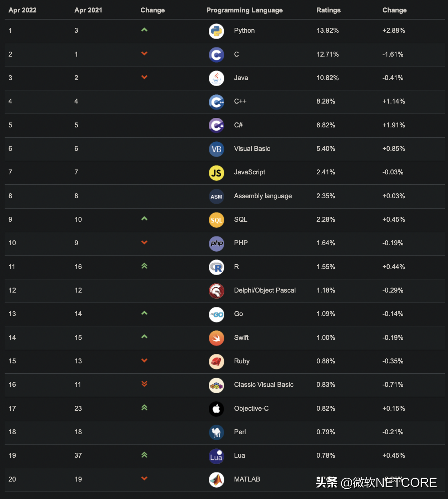Select the Visual Basic VB icon
The image size is (448, 499).
tap(216, 149)
